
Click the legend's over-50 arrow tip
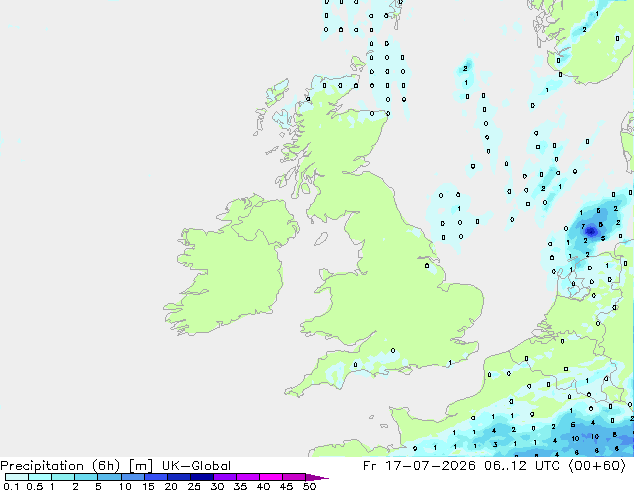coord(317,478)
